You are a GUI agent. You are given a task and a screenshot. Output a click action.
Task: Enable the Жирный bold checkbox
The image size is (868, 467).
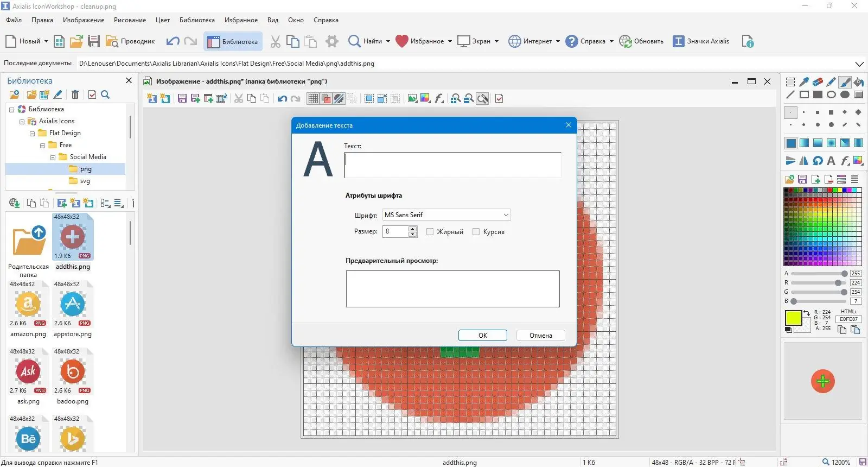point(430,232)
